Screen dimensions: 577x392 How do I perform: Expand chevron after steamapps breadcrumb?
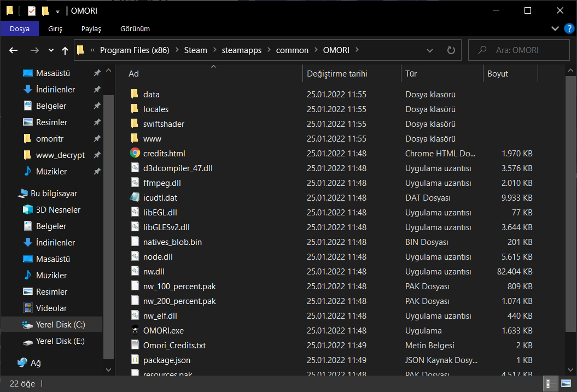[x=269, y=50]
